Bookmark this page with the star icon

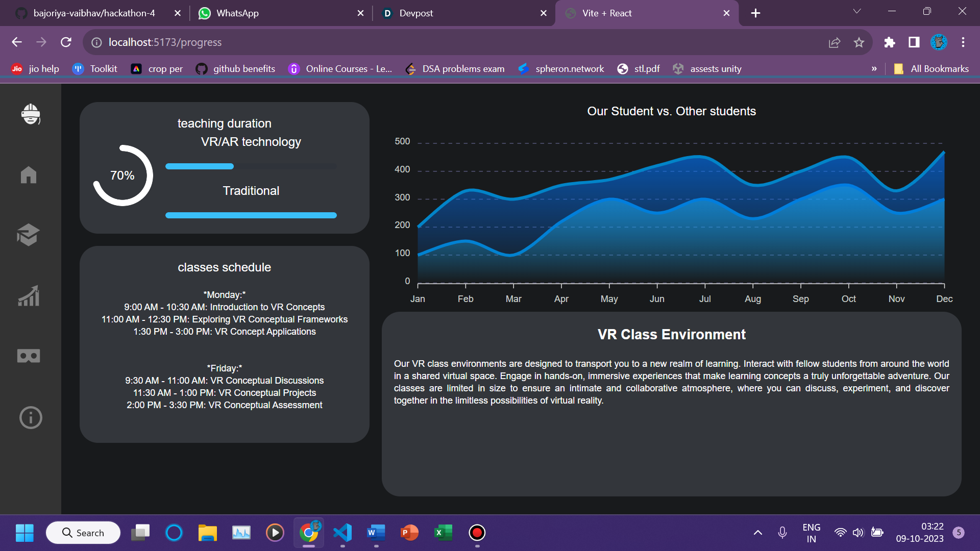(859, 42)
